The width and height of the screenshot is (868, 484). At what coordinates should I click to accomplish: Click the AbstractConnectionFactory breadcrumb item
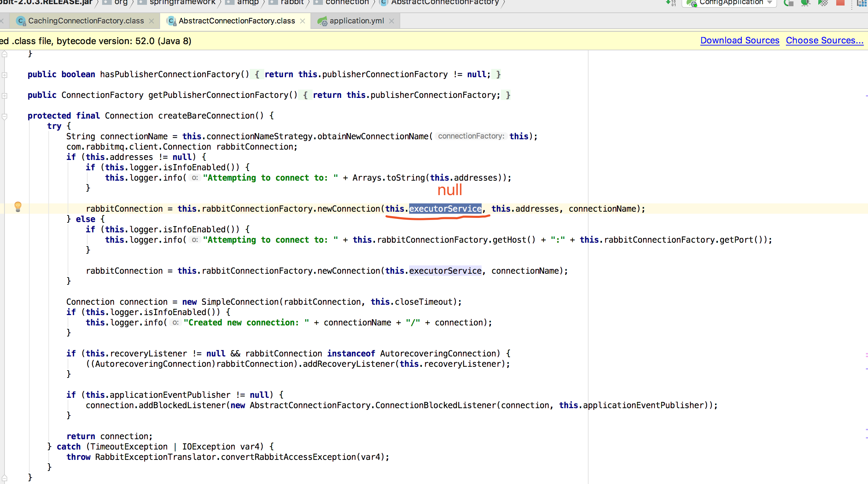(x=445, y=3)
